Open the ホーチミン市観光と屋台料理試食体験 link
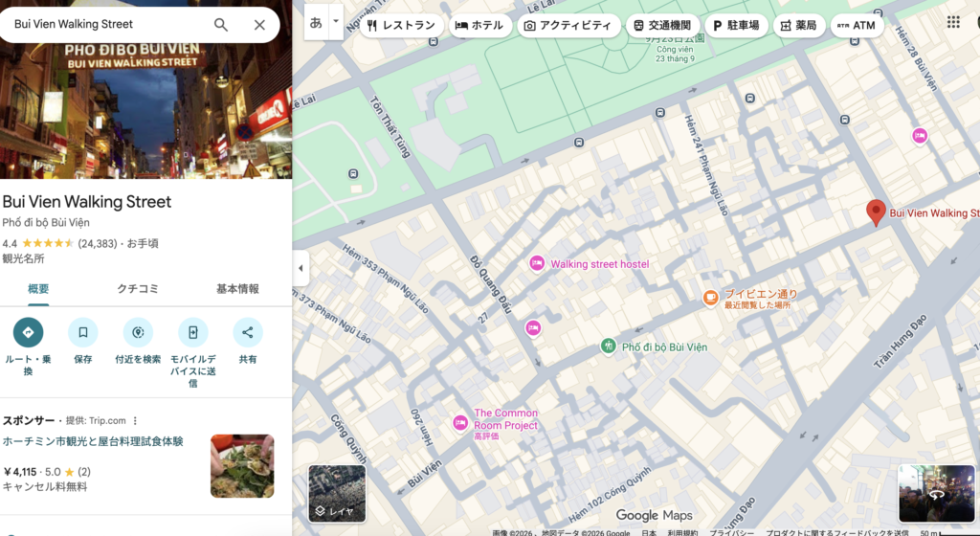The image size is (980, 536). [93, 441]
